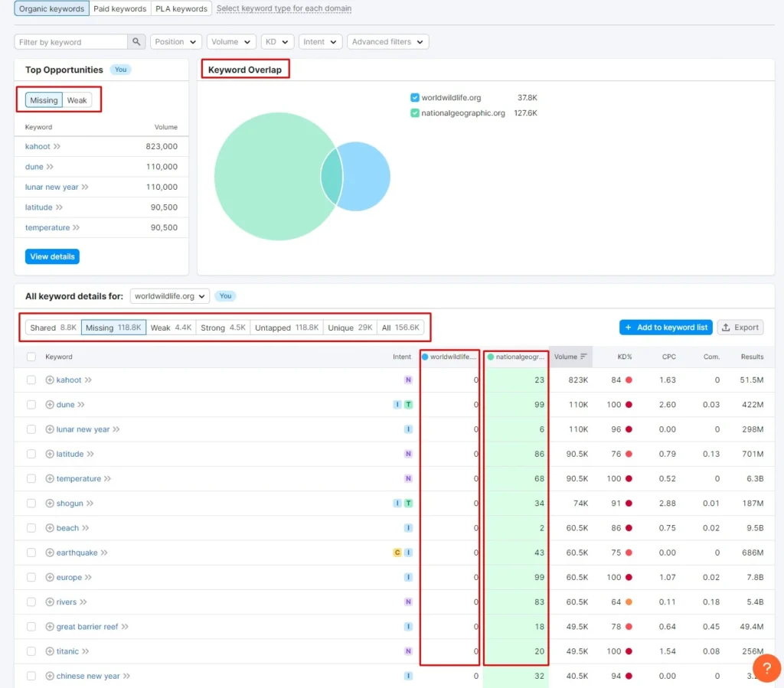This screenshot has height=688, width=784.
Task: Tick the checkbox for rivers row
Action: pyautogui.click(x=31, y=602)
